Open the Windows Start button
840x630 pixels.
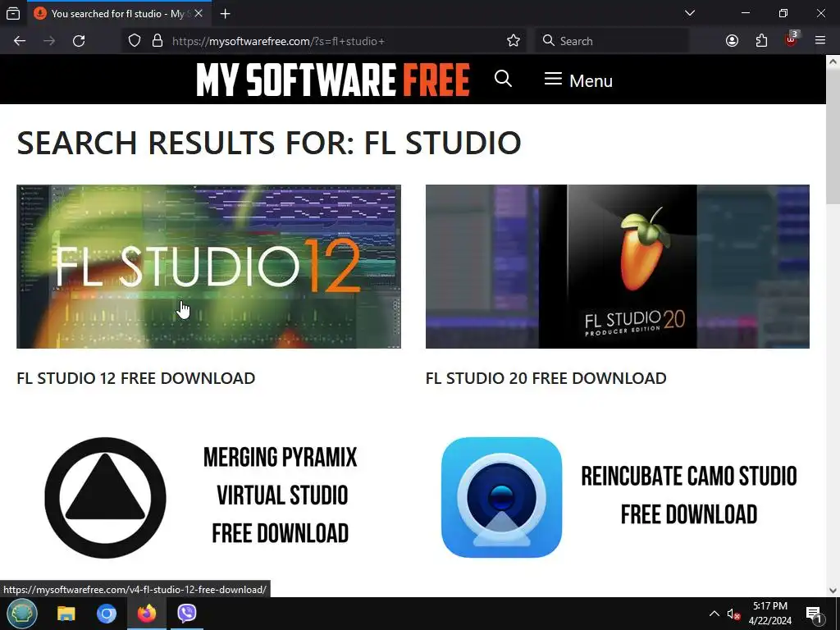[x=22, y=614]
